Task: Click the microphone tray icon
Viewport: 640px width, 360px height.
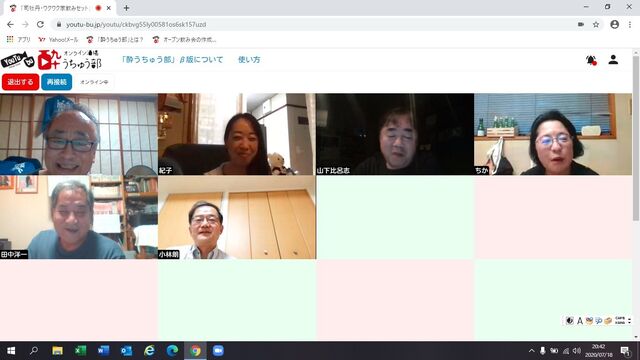Action: pyautogui.click(x=542, y=351)
